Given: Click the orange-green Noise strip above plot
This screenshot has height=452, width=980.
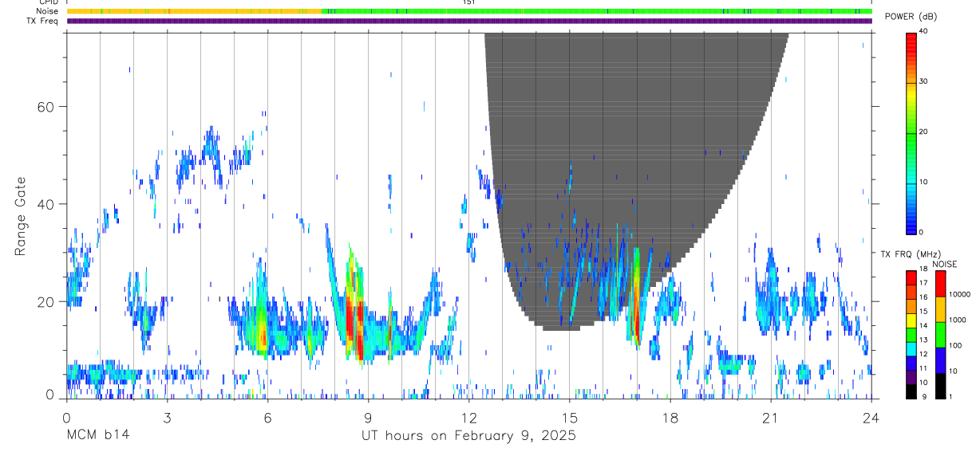Looking at the screenshot, I should 469,11.
